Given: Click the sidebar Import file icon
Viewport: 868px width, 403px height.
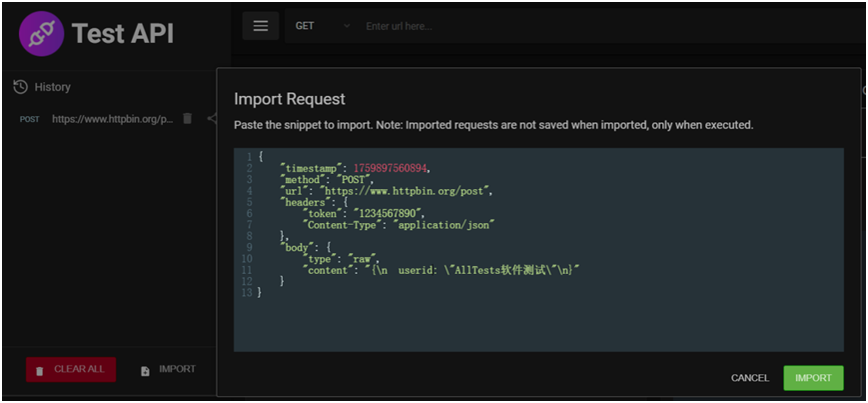Looking at the screenshot, I should click(145, 370).
